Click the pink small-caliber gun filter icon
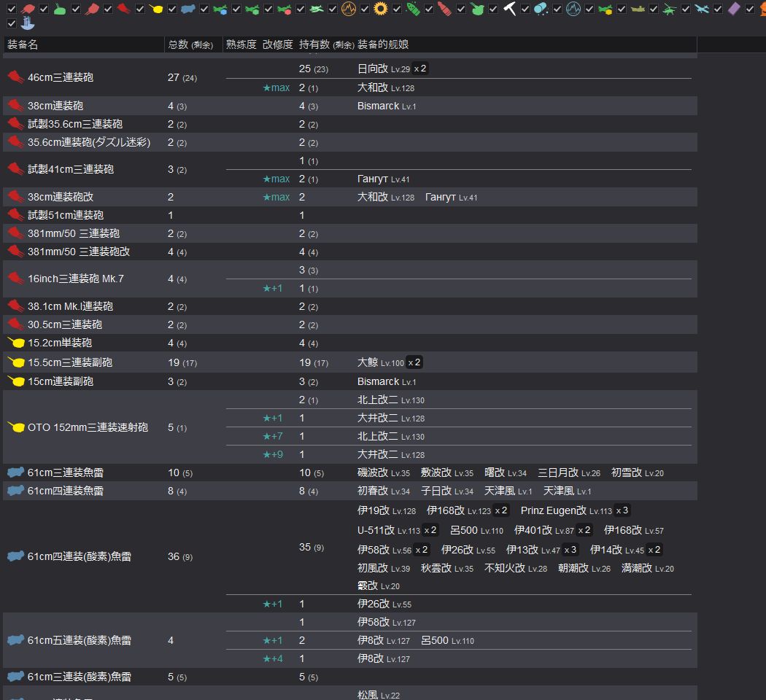766x700 pixels. coord(28,9)
